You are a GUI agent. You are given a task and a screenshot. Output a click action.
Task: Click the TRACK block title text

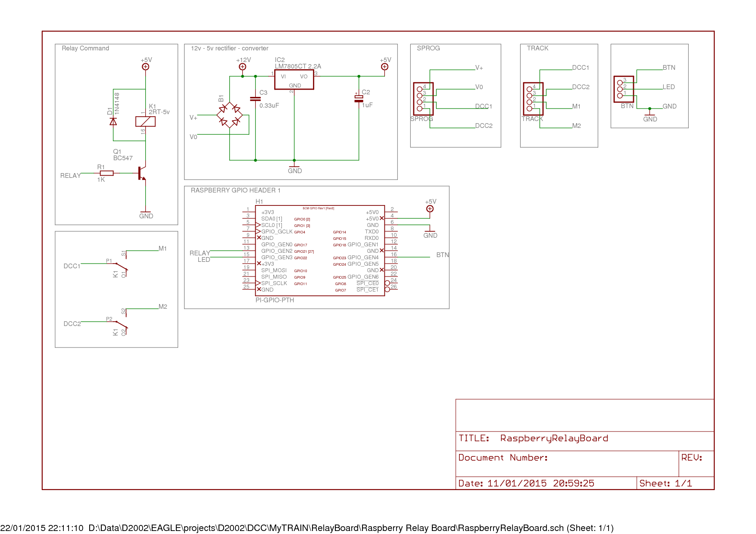coord(537,48)
